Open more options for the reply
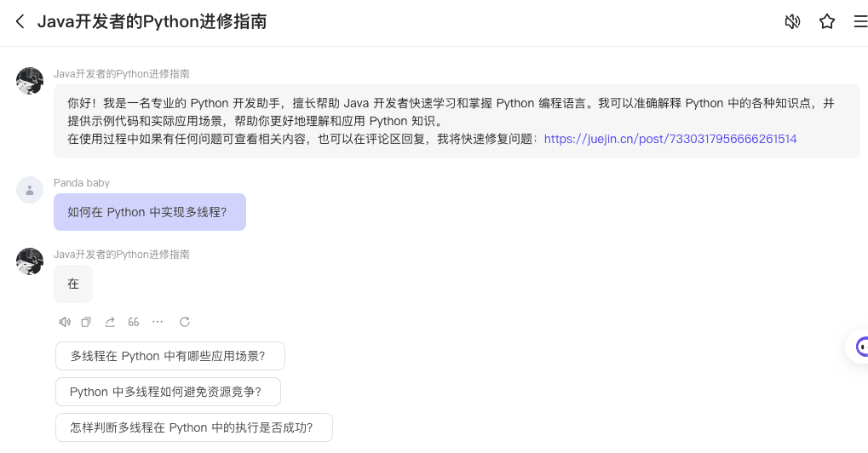This screenshot has width=868, height=453. click(x=158, y=322)
